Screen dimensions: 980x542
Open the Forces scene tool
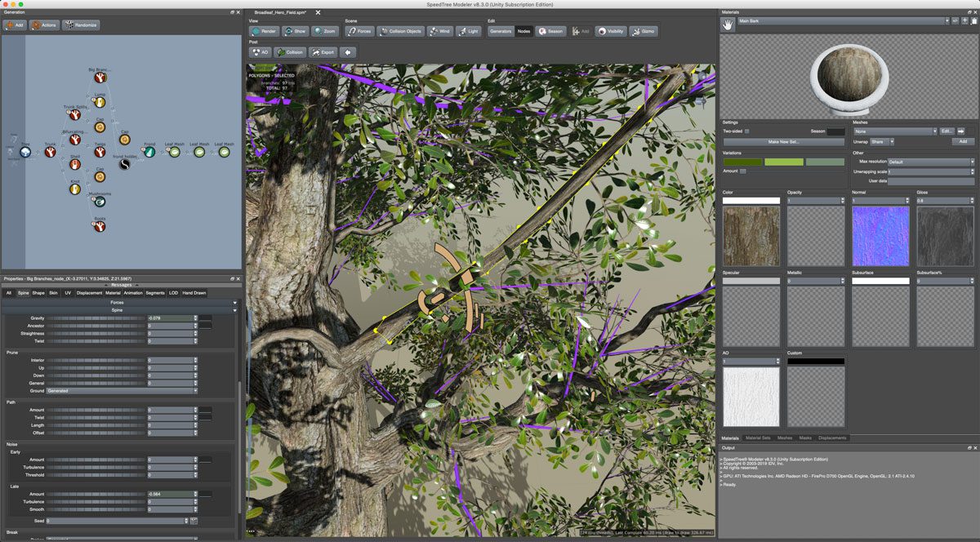point(359,31)
